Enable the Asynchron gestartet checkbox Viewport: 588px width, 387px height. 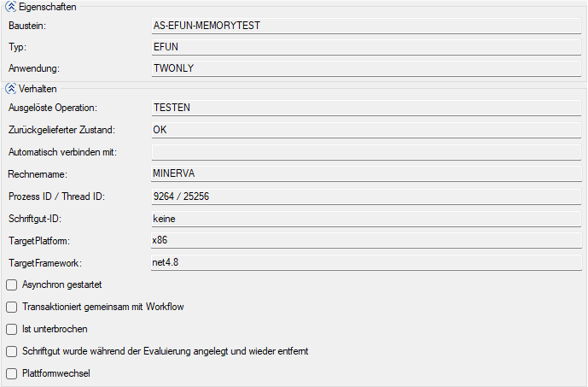click(11, 284)
